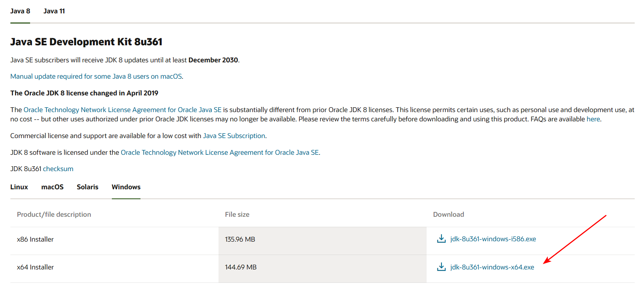Screen dimensions: 644x291
Task: Download jdk-8u361-windows-x64.exe file link
Action: pyautogui.click(x=492, y=267)
